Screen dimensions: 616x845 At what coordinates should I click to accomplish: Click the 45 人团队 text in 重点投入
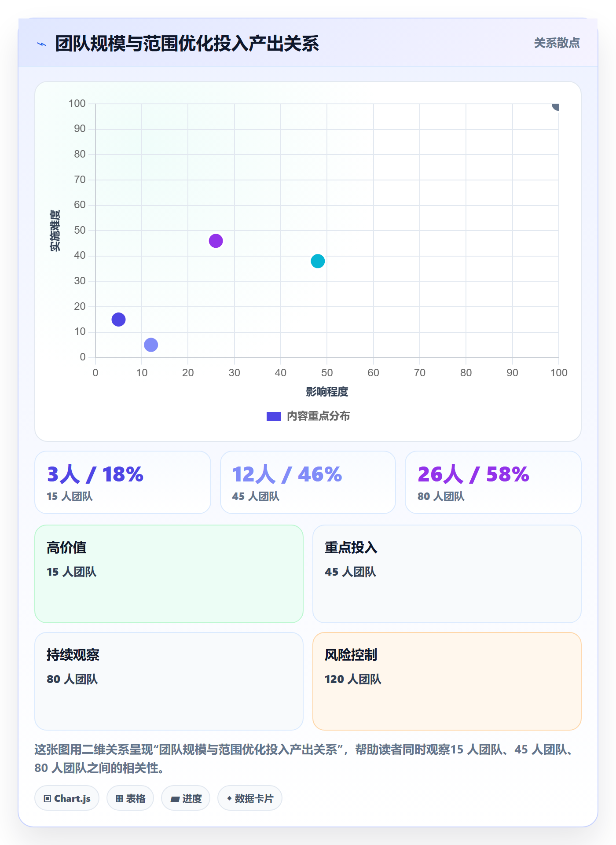[350, 572]
